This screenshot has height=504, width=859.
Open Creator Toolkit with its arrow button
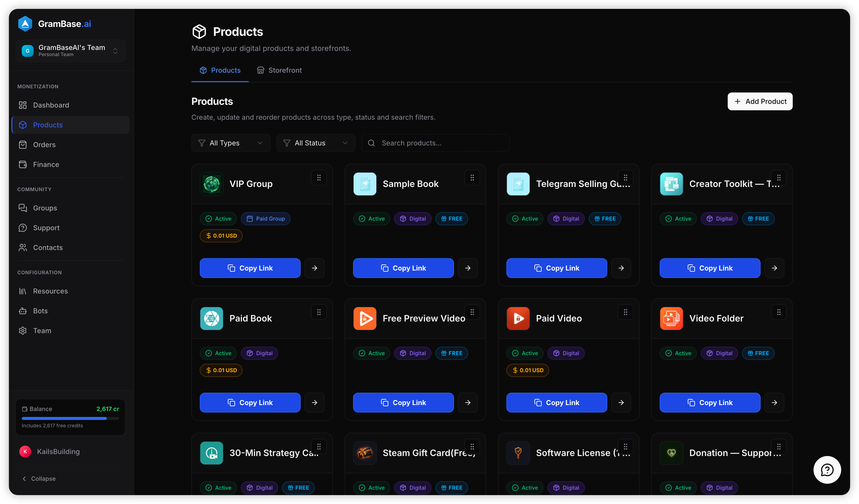point(774,268)
